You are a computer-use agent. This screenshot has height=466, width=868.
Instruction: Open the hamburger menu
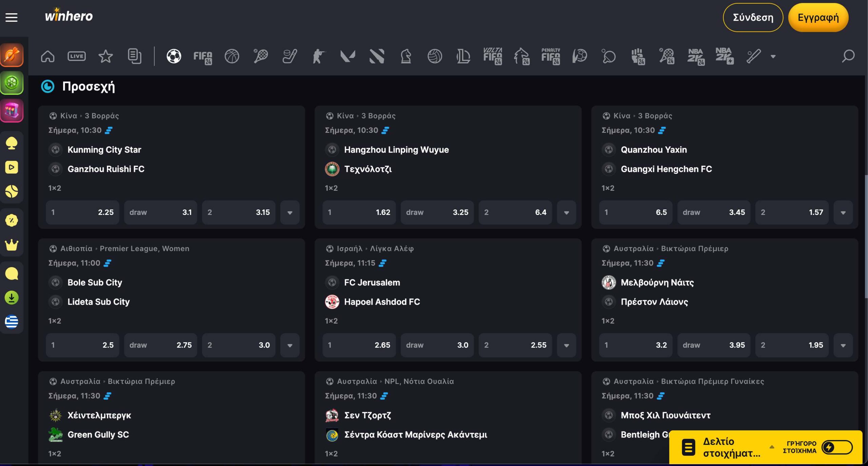coord(11,17)
